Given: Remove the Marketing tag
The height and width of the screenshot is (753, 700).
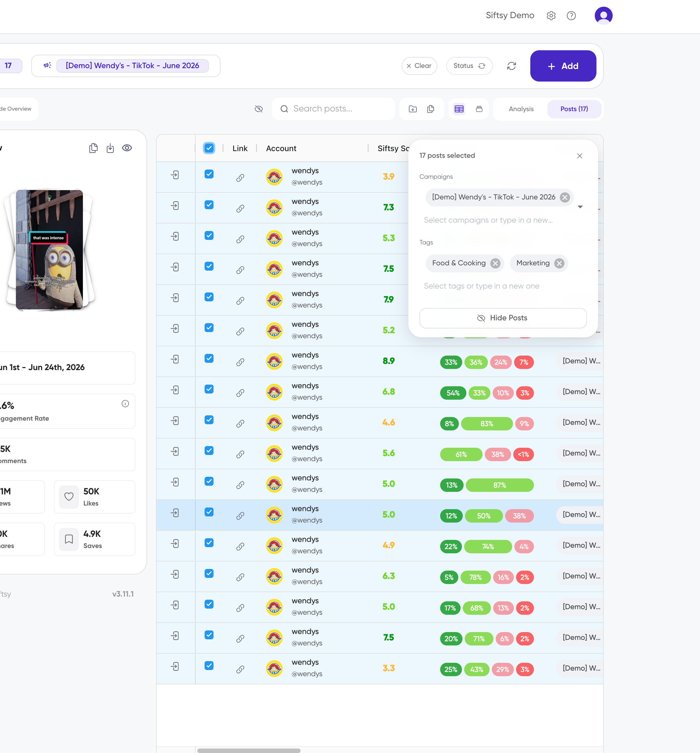Looking at the screenshot, I should click(x=559, y=263).
